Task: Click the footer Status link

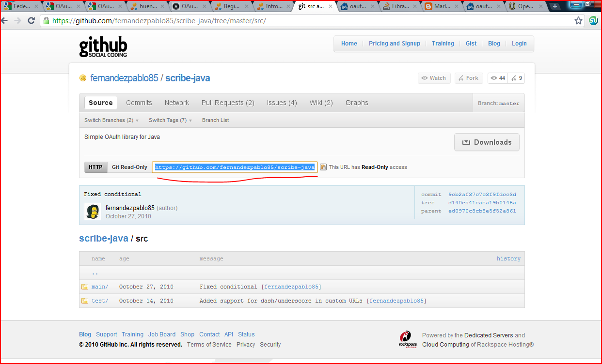Action: tap(246, 334)
